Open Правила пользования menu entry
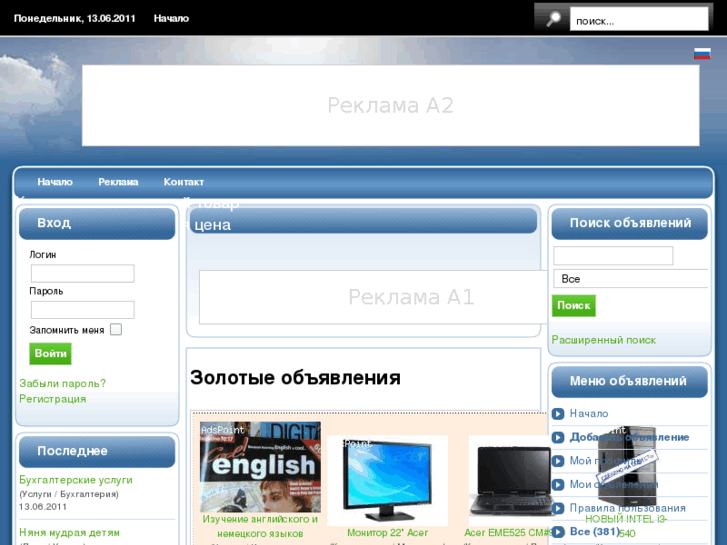 pyautogui.click(x=627, y=508)
